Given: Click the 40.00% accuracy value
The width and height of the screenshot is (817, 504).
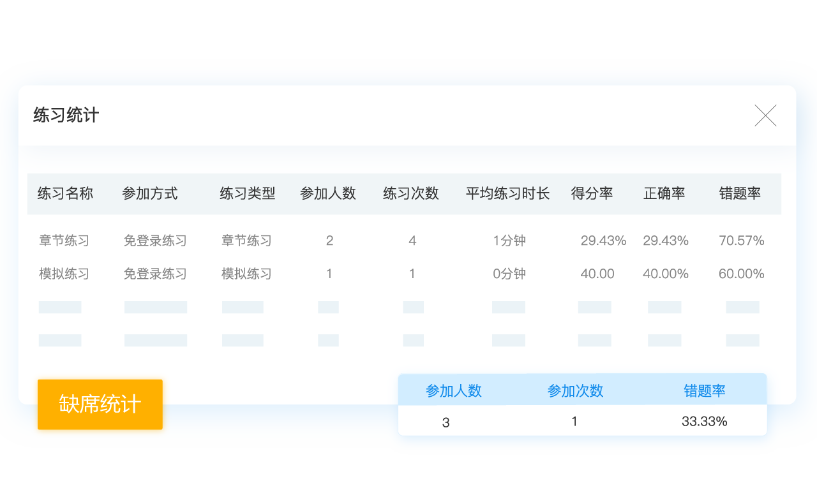Looking at the screenshot, I should pos(665,274).
